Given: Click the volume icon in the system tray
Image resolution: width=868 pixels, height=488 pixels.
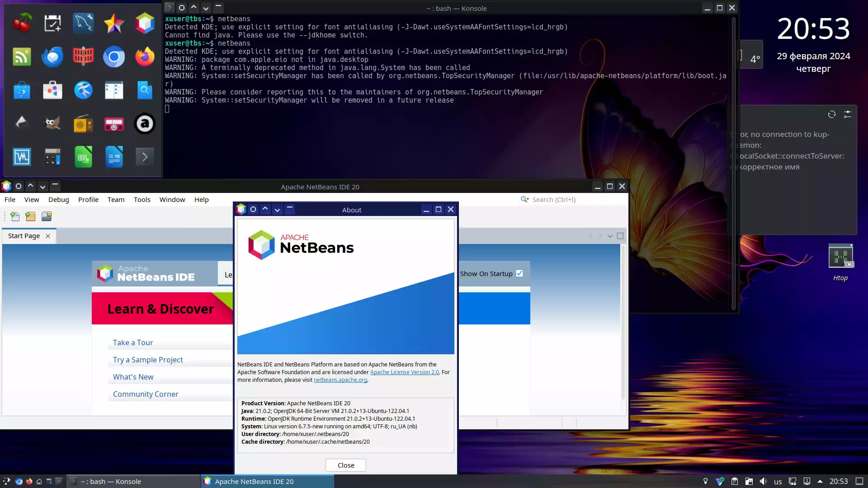Looking at the screenshot, I should [x=763, y=481].
